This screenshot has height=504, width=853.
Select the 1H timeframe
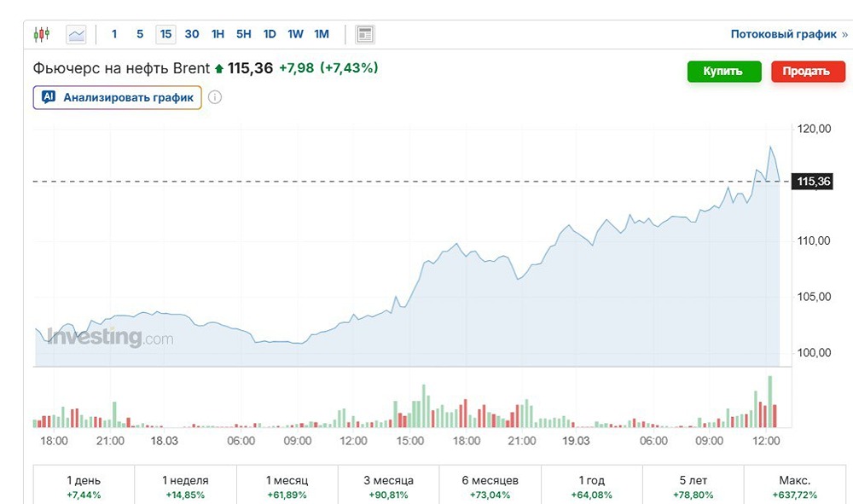[x=218, y=34]
